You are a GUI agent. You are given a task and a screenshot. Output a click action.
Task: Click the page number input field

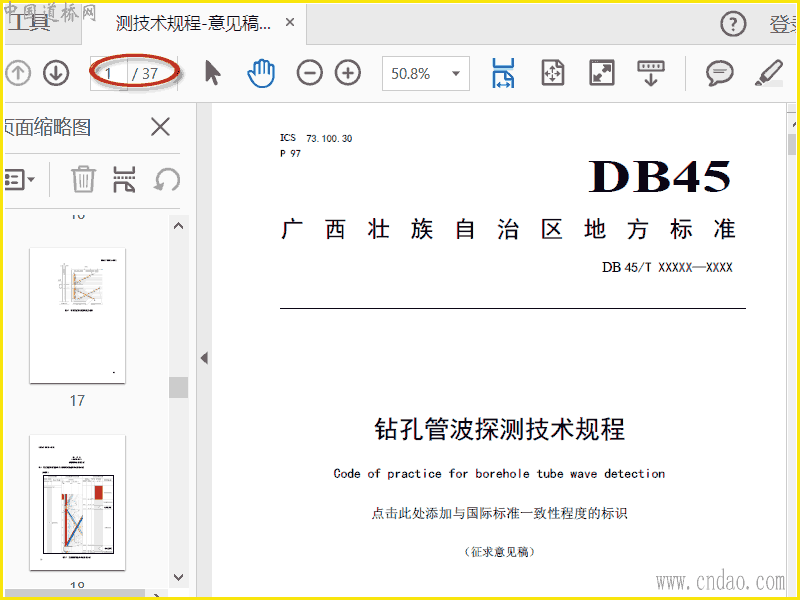click(x=109, y=73)
